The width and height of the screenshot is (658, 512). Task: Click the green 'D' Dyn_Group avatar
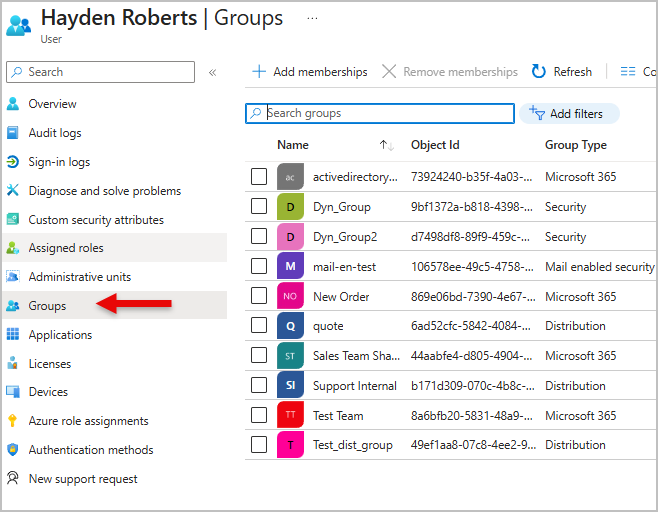[290, 206]
